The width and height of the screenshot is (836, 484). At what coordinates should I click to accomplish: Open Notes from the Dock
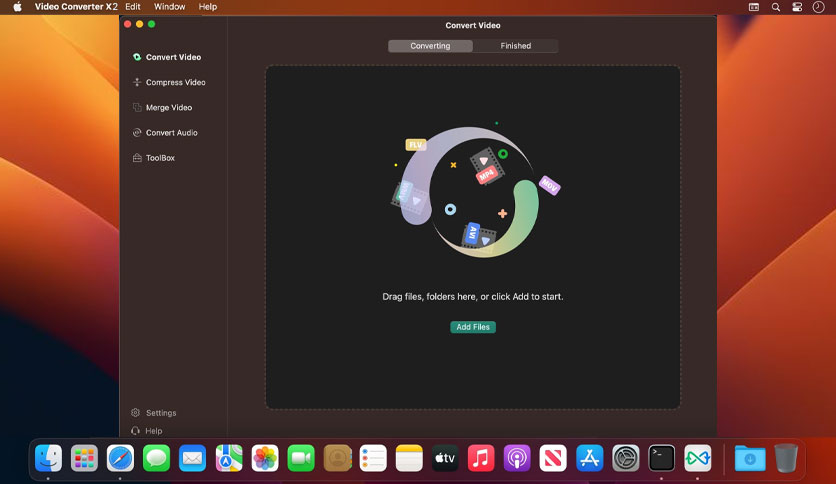409,458
